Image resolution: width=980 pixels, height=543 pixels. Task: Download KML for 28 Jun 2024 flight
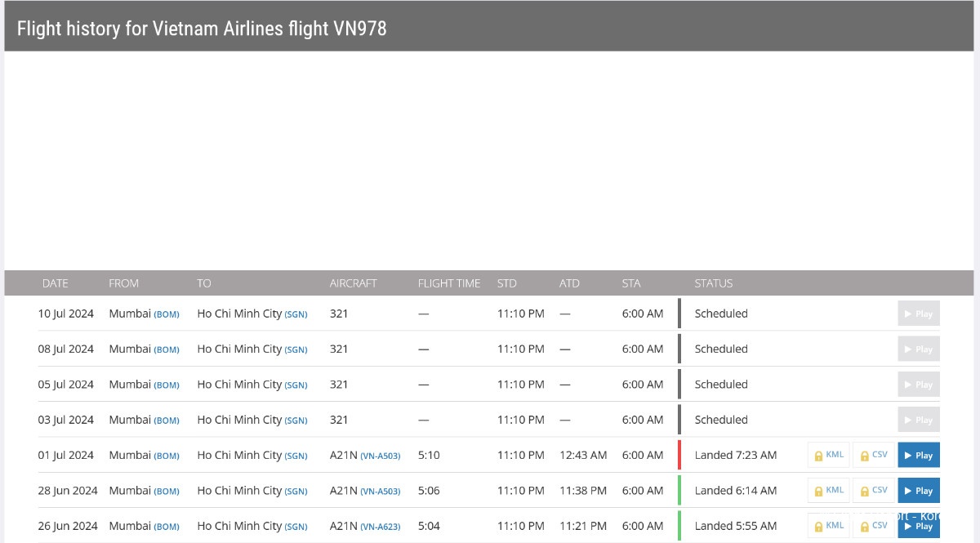[829, 491]
